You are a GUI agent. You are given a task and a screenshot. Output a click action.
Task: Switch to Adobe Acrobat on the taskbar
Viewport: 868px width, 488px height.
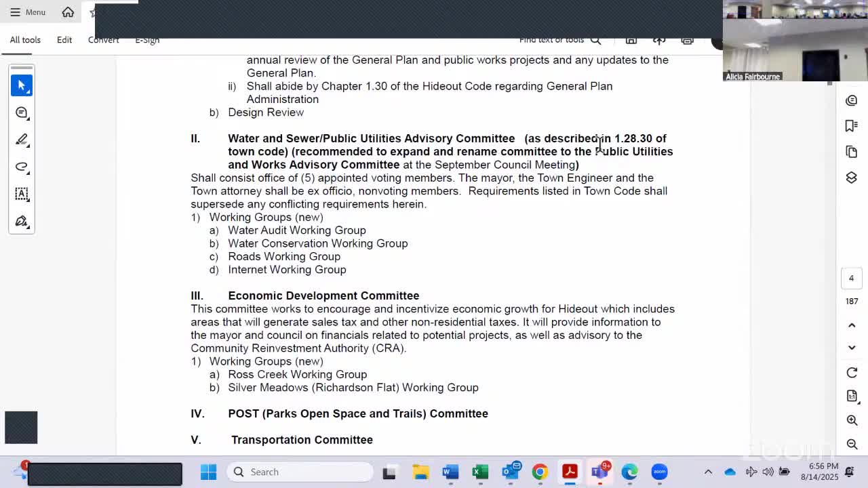(570, 472)
